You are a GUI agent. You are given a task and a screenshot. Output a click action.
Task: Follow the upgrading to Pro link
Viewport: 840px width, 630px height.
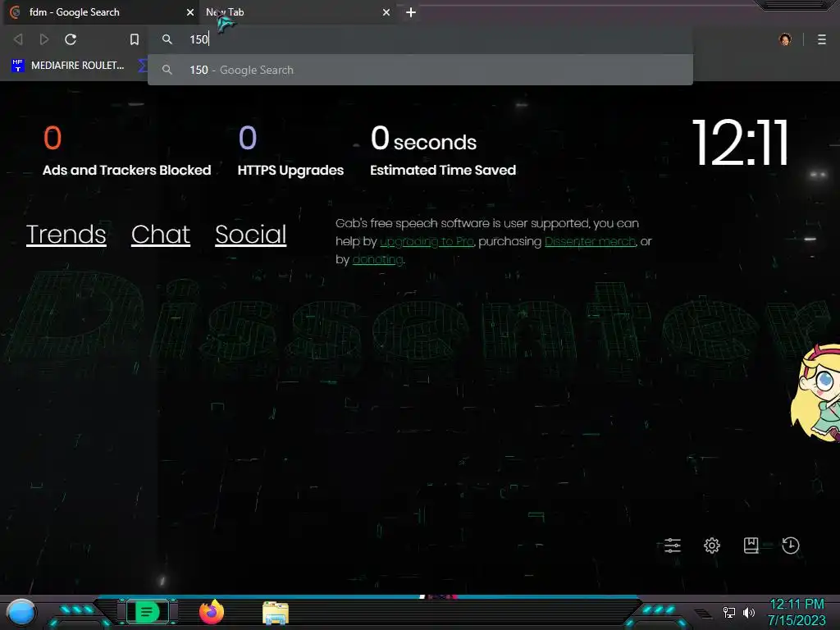(x=427, y=242)
